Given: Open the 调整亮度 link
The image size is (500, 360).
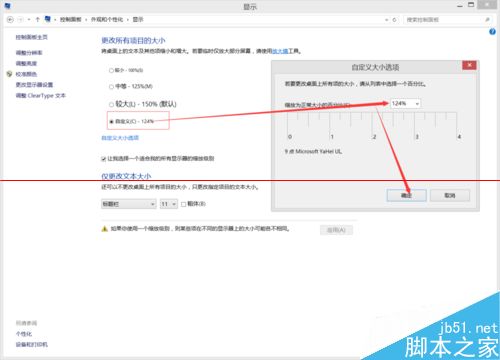Looking at the screenshot, I should (x=26, y=63).
